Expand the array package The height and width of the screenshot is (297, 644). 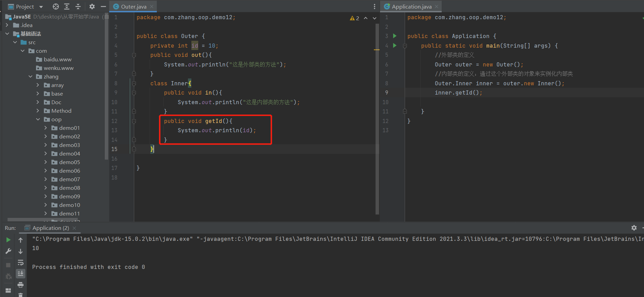[x=38, y=85]
